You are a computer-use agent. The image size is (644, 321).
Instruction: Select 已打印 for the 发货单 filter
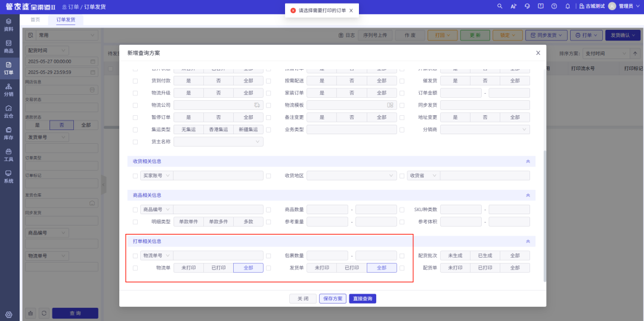tap(351, 268)
